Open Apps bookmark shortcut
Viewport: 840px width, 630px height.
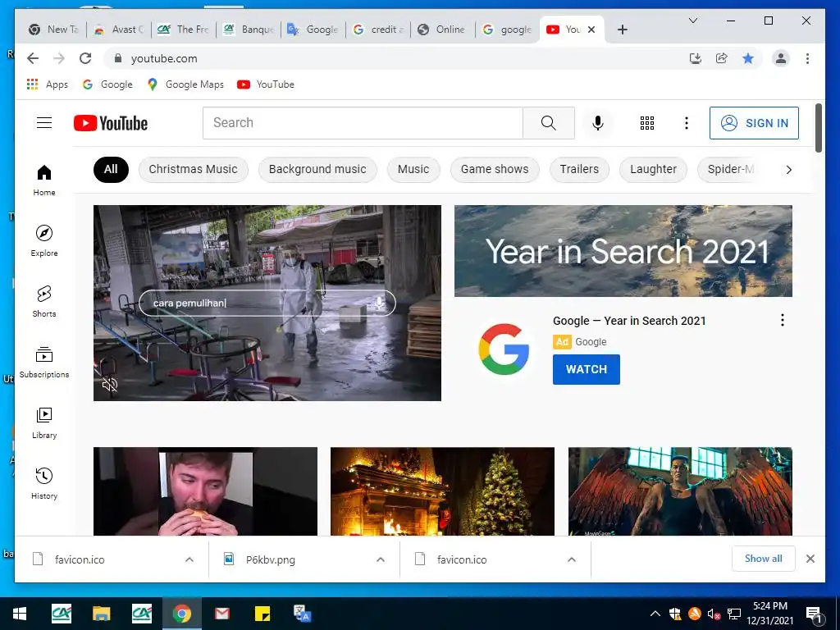click(x=47, y=84)
